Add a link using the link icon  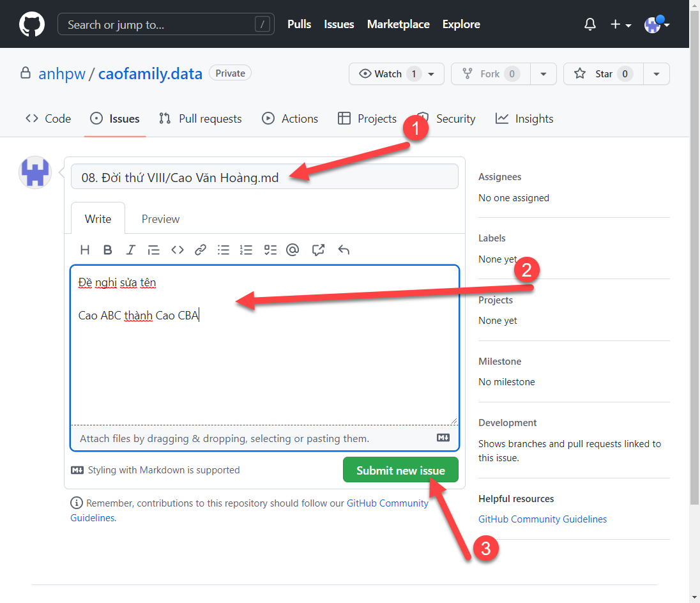coord(201,250)
